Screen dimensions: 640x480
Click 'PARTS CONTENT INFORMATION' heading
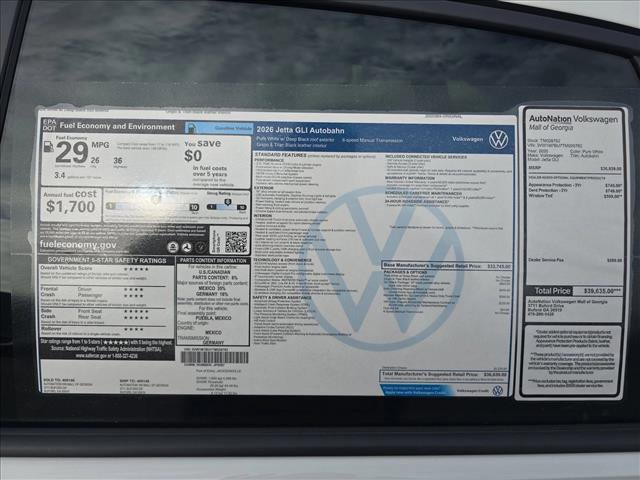(x=213, y=260)
